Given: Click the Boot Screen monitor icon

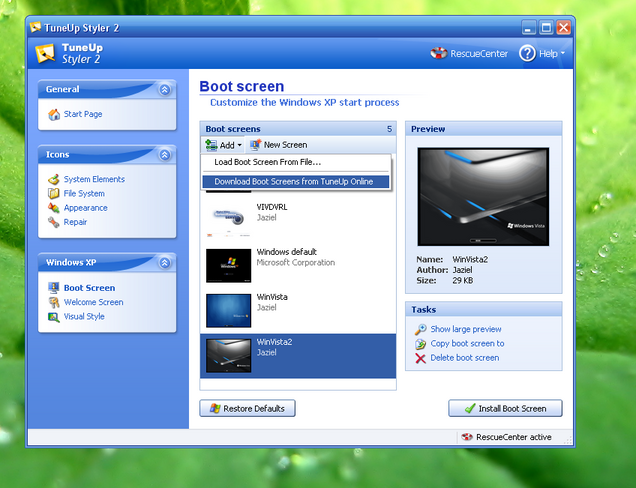Looking at the screenshot, I should (54, 288).
